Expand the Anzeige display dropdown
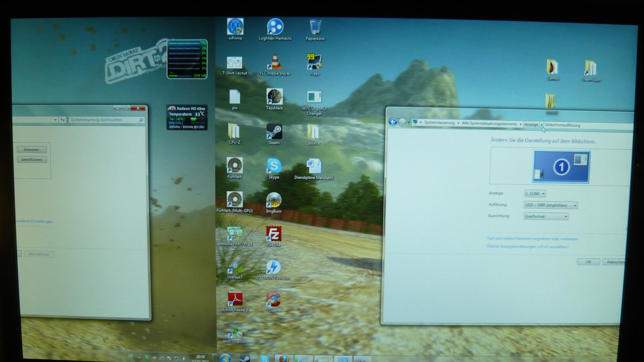This screenshot has width=644, height=362. pyautogui.click(x=535, y=194)
